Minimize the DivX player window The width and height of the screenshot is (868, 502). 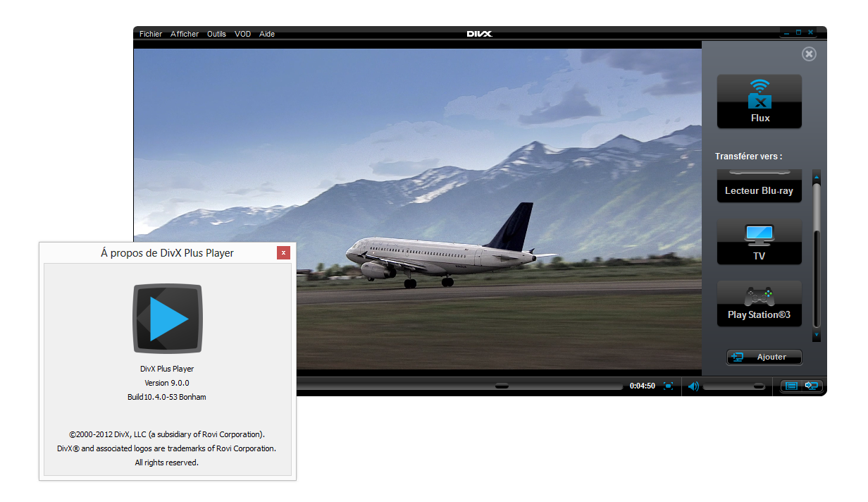point(786,32)
